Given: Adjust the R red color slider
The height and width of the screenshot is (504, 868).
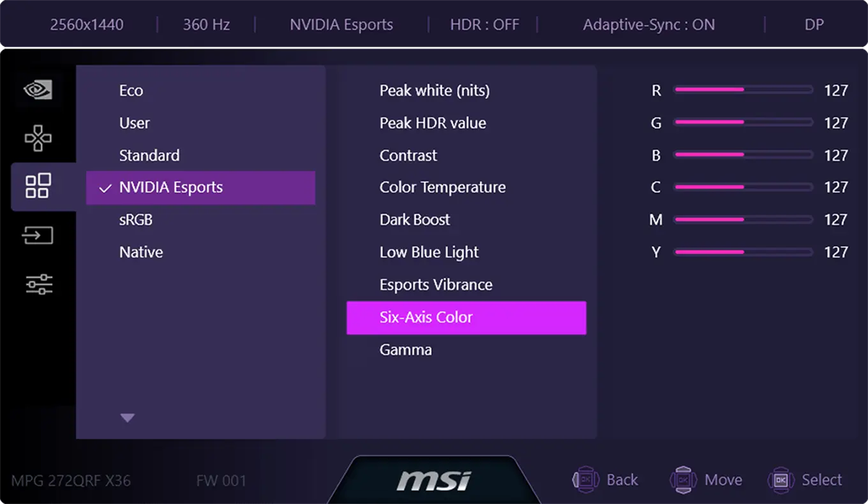Looking at the screenshot, I should click(742, 90).
